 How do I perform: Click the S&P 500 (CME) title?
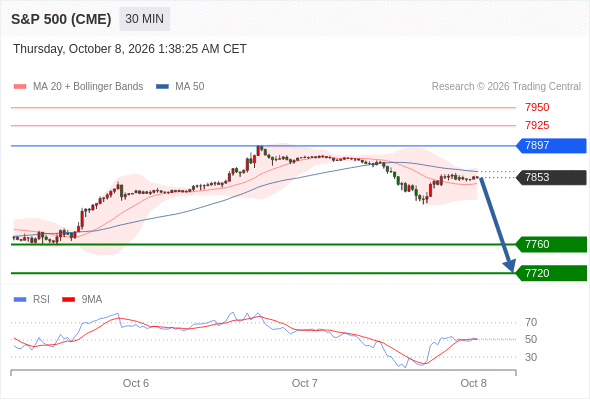61,19
